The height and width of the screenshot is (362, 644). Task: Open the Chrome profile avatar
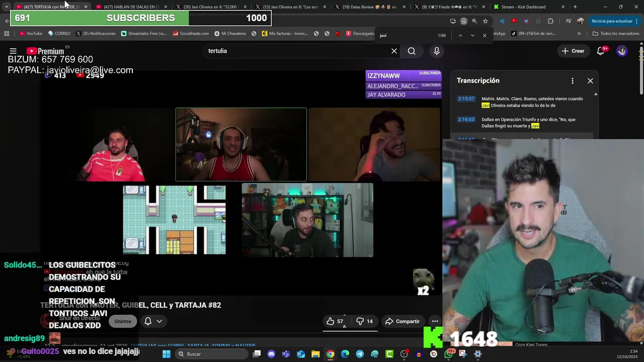pyautogui.click(x=581, y=21)
